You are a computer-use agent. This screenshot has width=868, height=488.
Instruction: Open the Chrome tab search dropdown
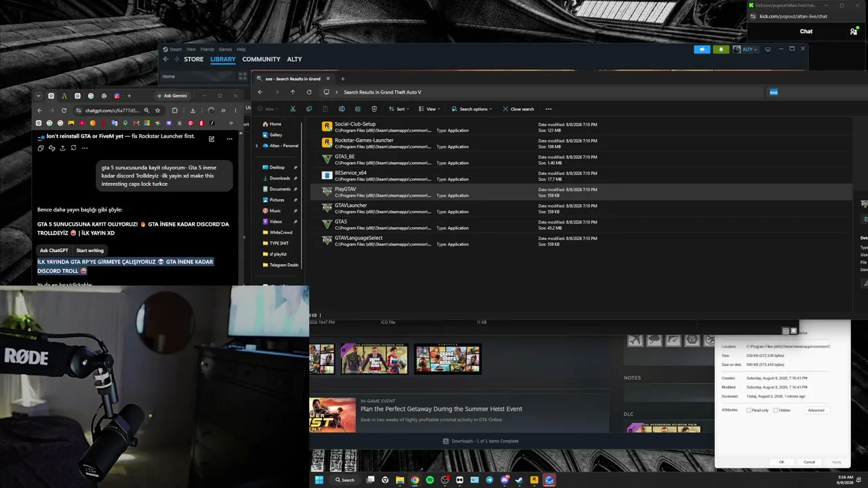coord(39,96)
